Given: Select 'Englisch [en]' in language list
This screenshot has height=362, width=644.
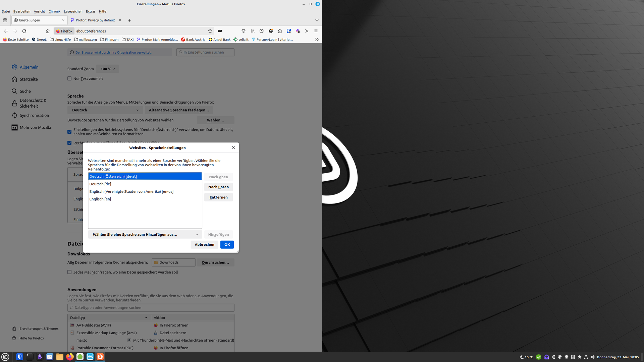Looking at the screenshot, I should [100, 199].
